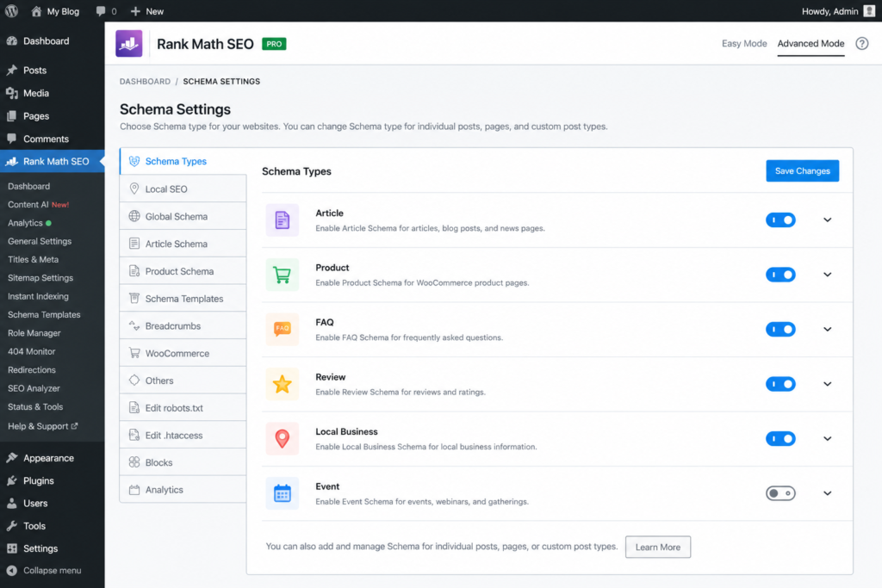The image size is (882, 588).
Task: Click the Save Changes button
Action: click(x=802, y=171)
